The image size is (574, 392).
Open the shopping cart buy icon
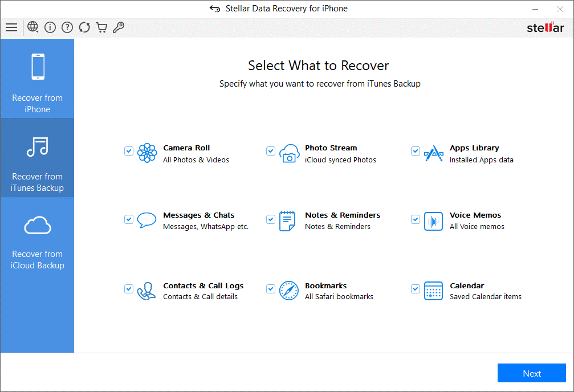(x=101, y=27)
